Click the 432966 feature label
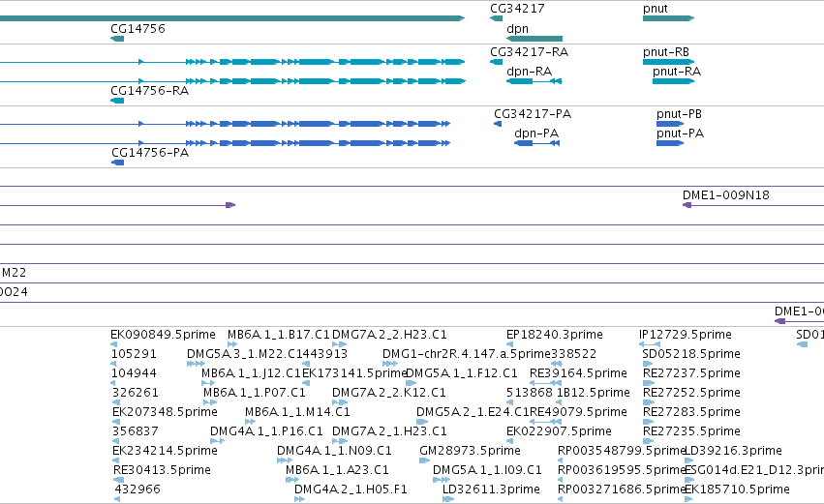 click(x=137, y=489)
